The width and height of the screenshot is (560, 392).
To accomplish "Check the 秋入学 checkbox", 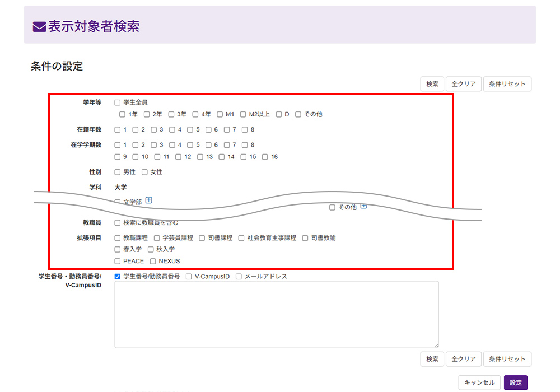I will point(151,249).
